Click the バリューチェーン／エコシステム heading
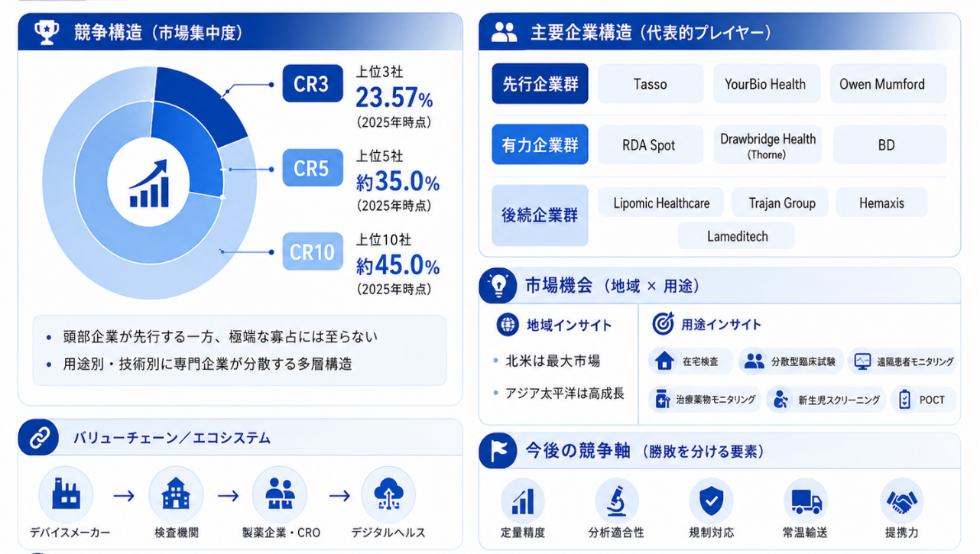The image size is (980, 554). pyautogui.click(x=172, y=438)
